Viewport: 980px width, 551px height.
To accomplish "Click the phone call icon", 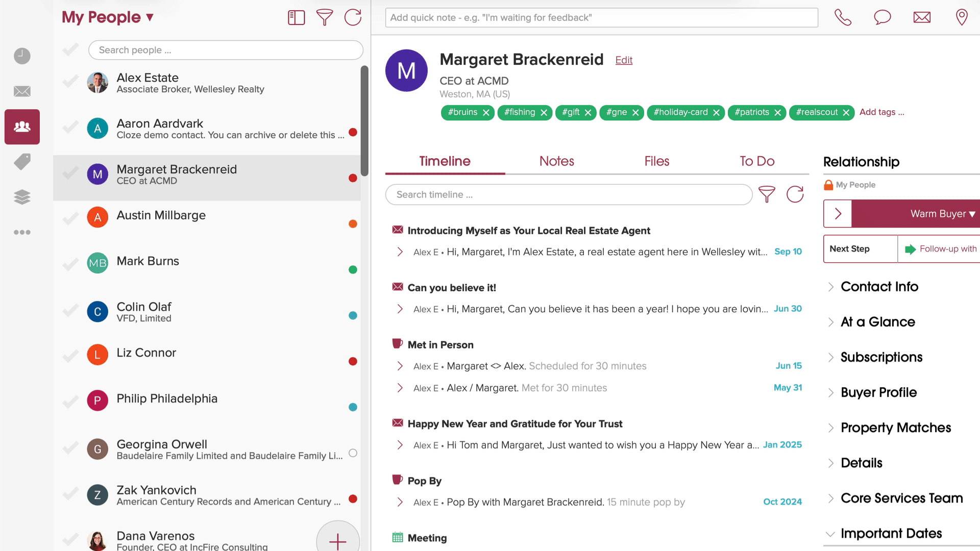I will [843, 17].
